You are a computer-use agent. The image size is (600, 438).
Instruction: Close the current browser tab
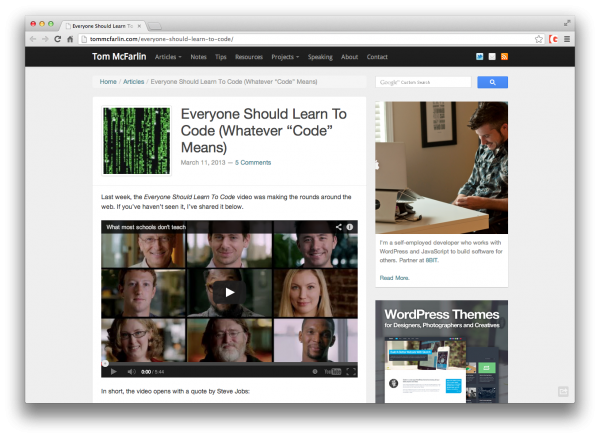[x=139, y=26]
